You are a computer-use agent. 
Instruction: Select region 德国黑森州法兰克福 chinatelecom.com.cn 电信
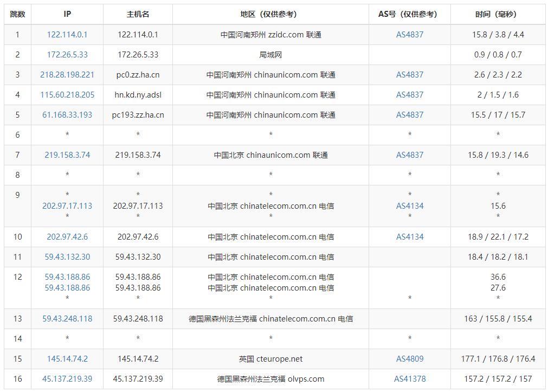click(270, 319)
